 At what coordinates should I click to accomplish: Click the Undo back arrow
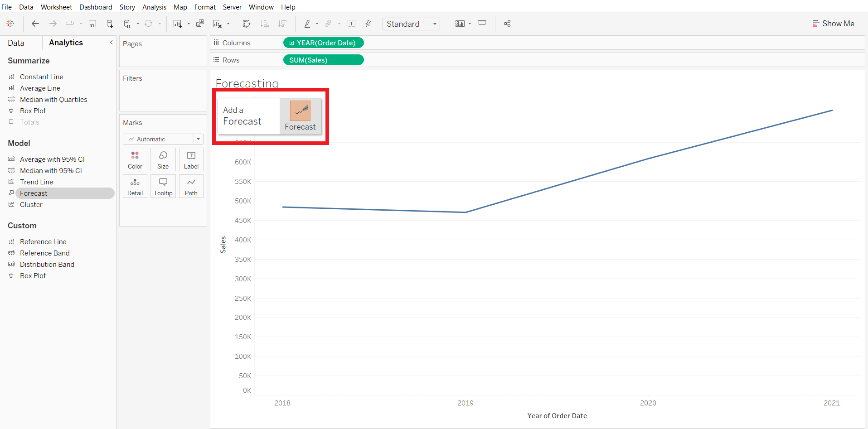pyautogui.click(x=35, y=24)
